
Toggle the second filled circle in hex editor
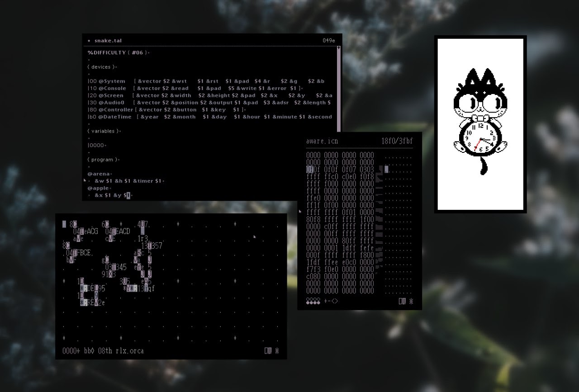(312, 303)
